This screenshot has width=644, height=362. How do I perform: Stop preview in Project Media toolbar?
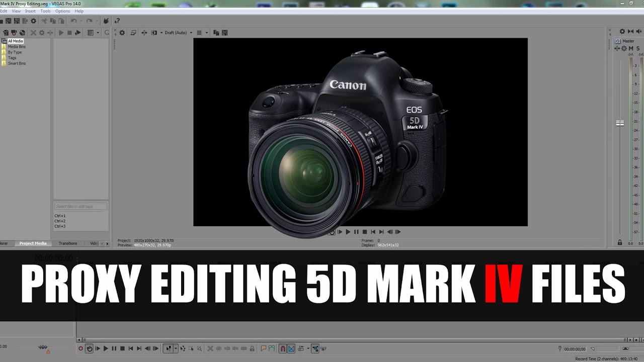69,33
